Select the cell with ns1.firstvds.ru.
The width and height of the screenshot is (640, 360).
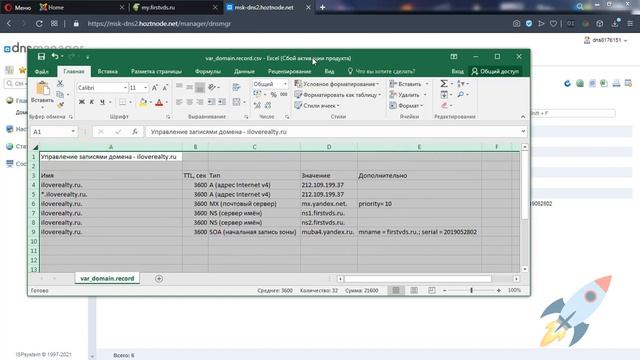click(329, 213)
